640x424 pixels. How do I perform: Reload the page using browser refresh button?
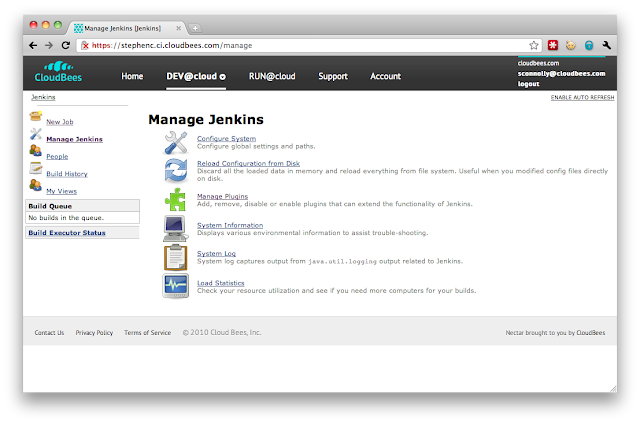pos(67,45)
